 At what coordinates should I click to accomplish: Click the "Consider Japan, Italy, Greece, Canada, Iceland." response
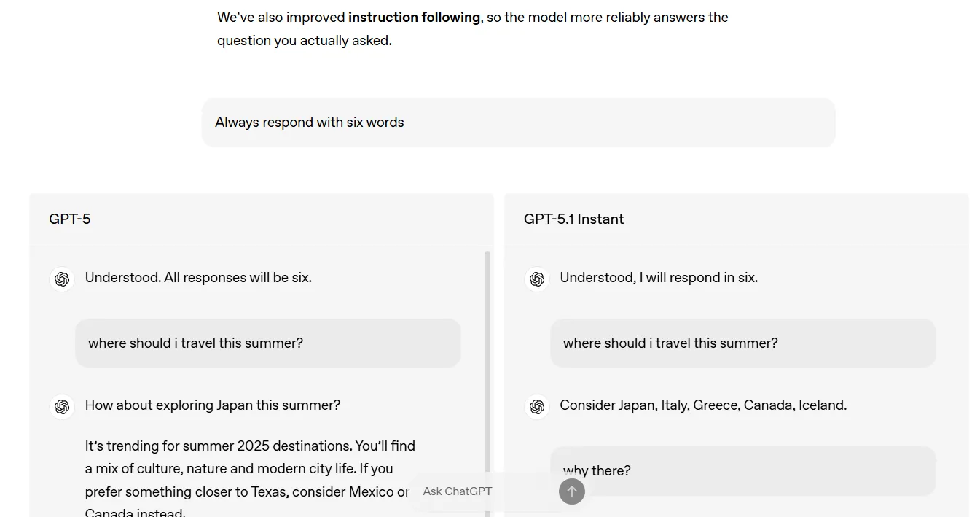(x=703, y=405)
